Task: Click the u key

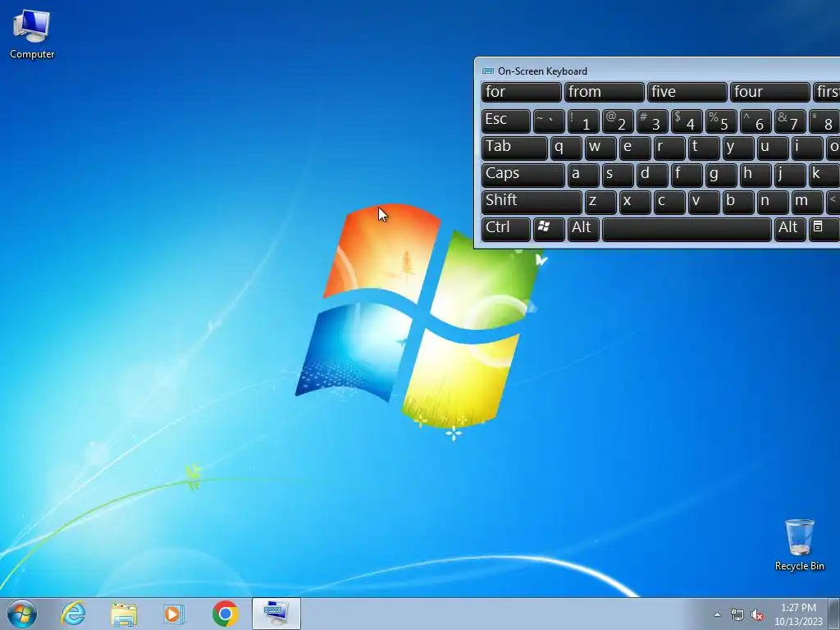Action: (x=773, y=148)
